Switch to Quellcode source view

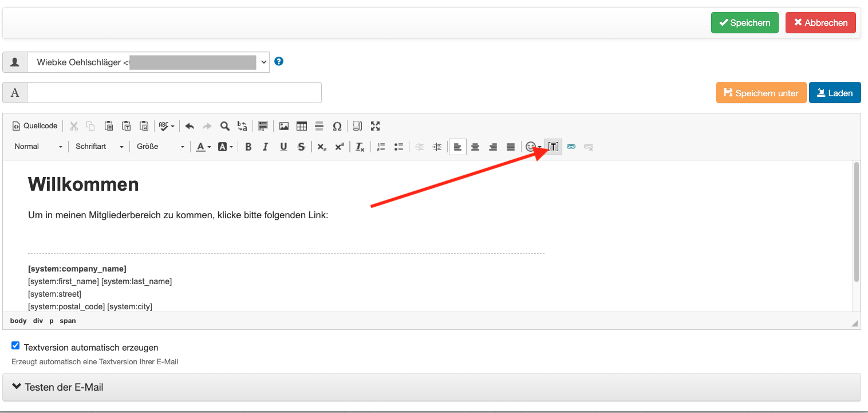coord(35,126)
